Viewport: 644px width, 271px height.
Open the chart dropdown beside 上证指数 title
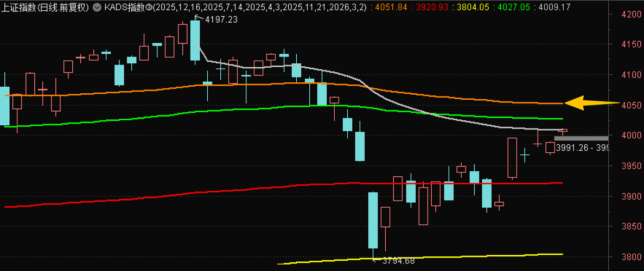[97, 8]
